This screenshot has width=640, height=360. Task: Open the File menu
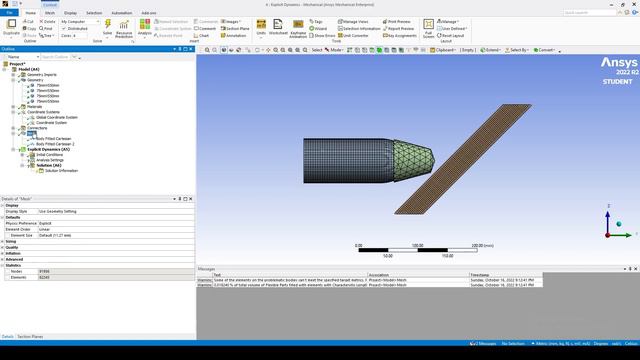click(x=9, y=13)
